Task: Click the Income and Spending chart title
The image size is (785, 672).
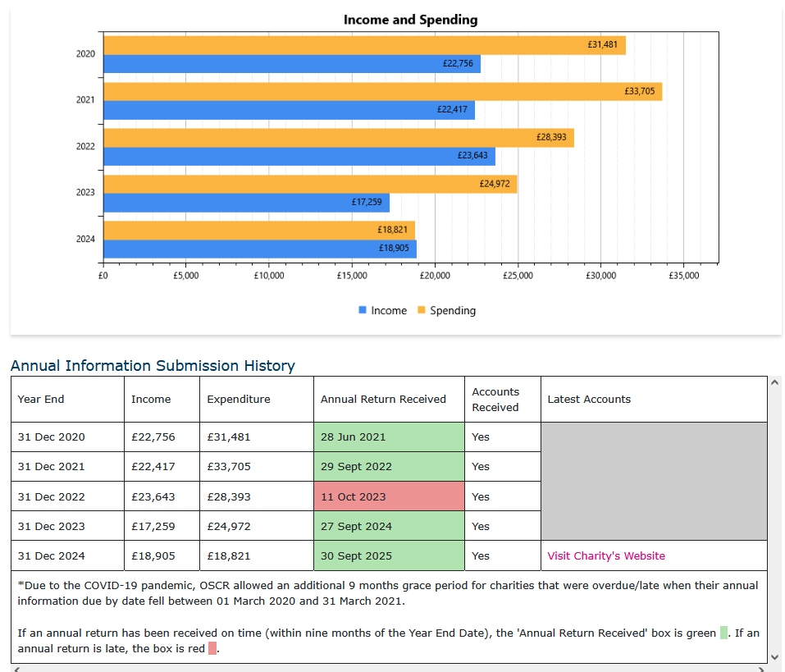Action: click(410, 20)
